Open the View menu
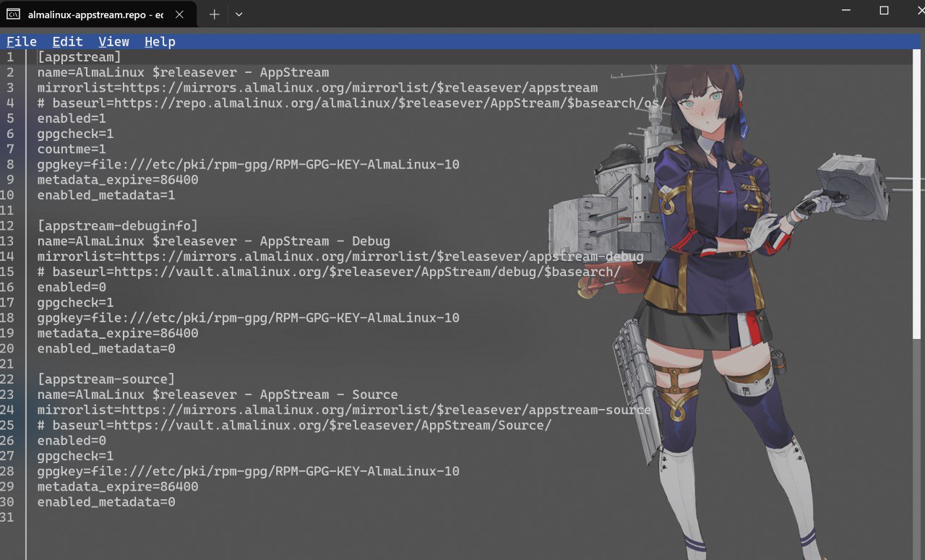This screenshot has height=560, width=925. pos(113,42)
